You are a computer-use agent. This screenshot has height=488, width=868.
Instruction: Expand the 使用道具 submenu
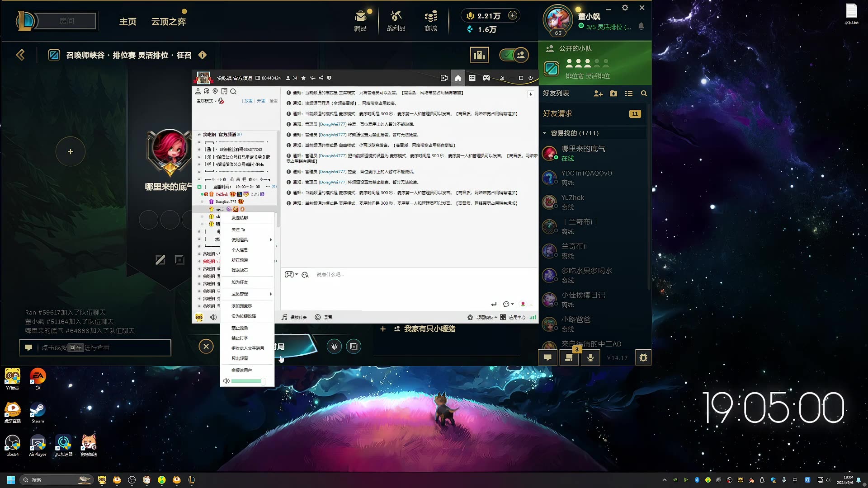click(247, 240)
